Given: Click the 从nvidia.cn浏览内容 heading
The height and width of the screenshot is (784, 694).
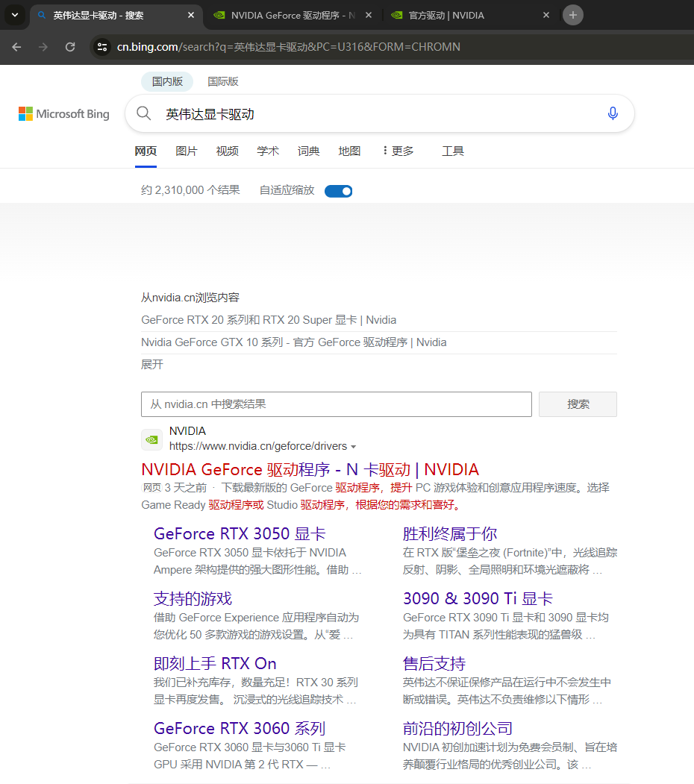Looking at the screenshot, I should click(190, 298).
